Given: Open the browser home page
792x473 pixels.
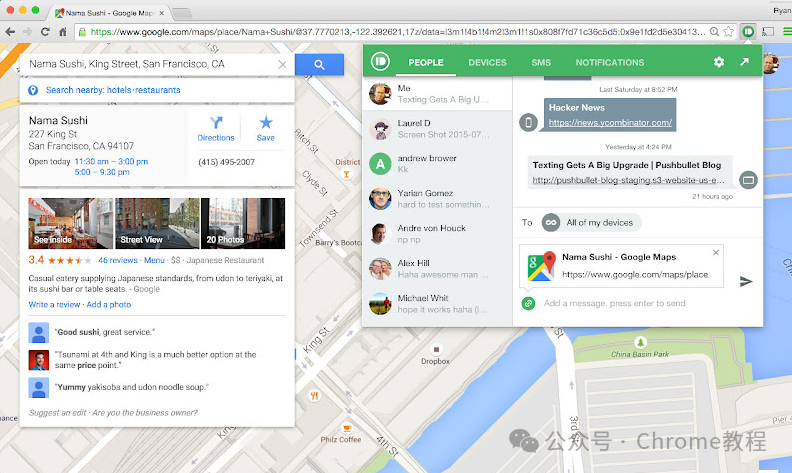Looking at the screenshot, I should (x=63, y=32).
